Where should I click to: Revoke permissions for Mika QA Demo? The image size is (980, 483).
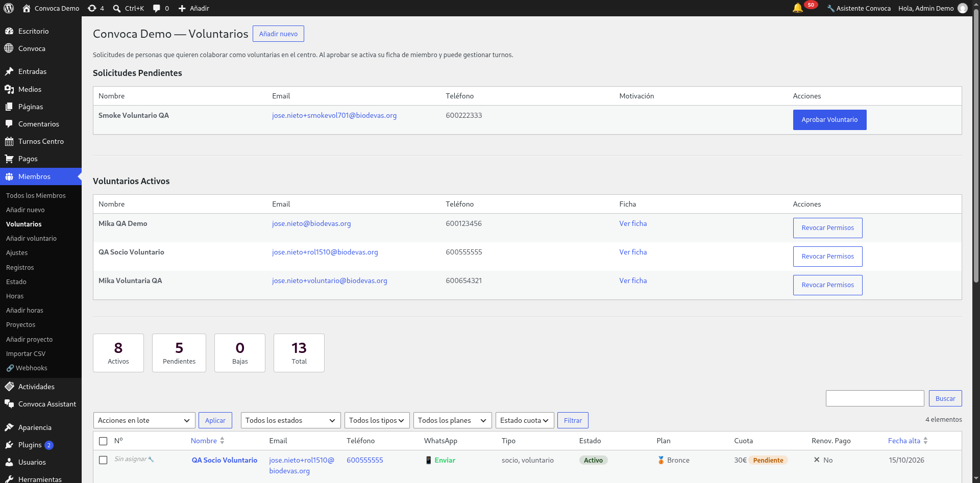click(827, 228)
